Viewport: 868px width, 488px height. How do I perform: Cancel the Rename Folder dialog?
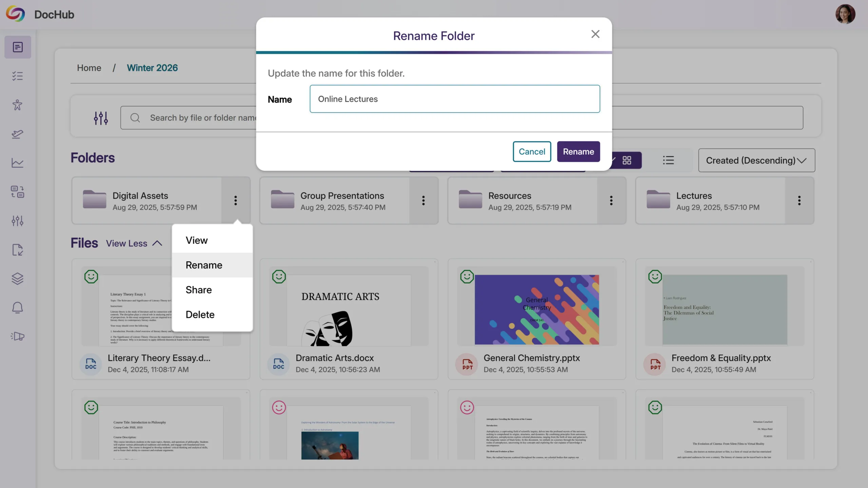click(x=532, y=151)
